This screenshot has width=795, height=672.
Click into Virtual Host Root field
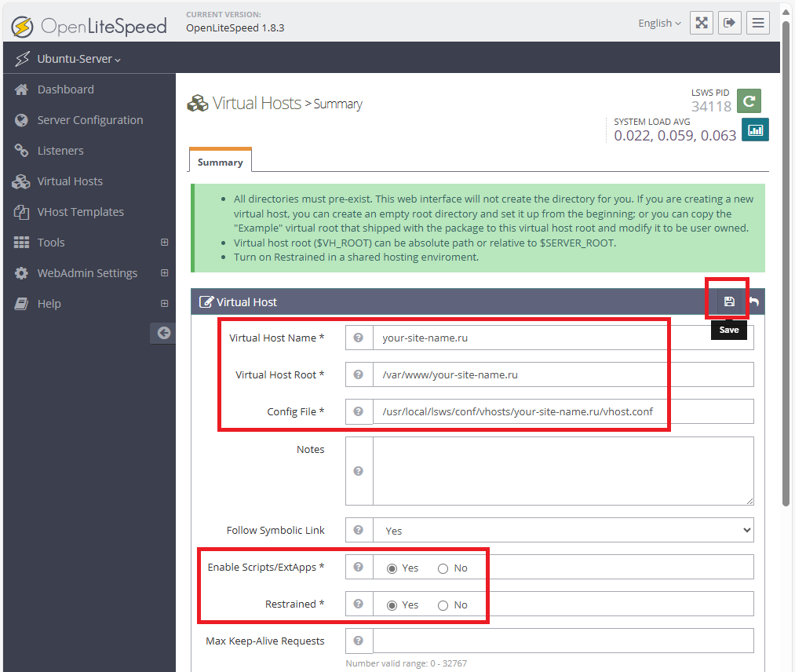(x=563, y=374)
